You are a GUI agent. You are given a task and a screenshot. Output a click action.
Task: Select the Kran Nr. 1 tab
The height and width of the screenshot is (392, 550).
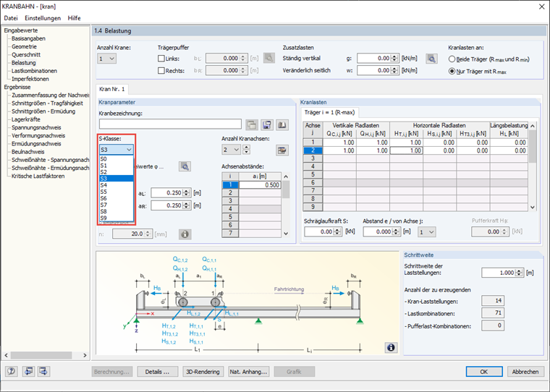pos(112,89)
